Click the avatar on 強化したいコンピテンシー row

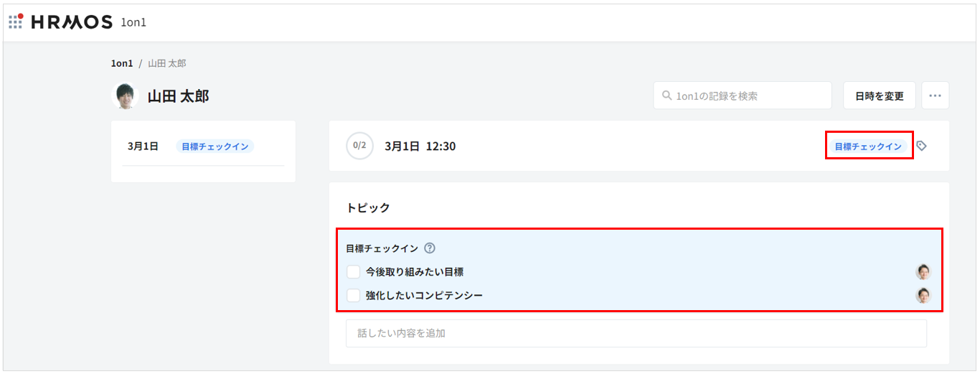pos(923,295)
